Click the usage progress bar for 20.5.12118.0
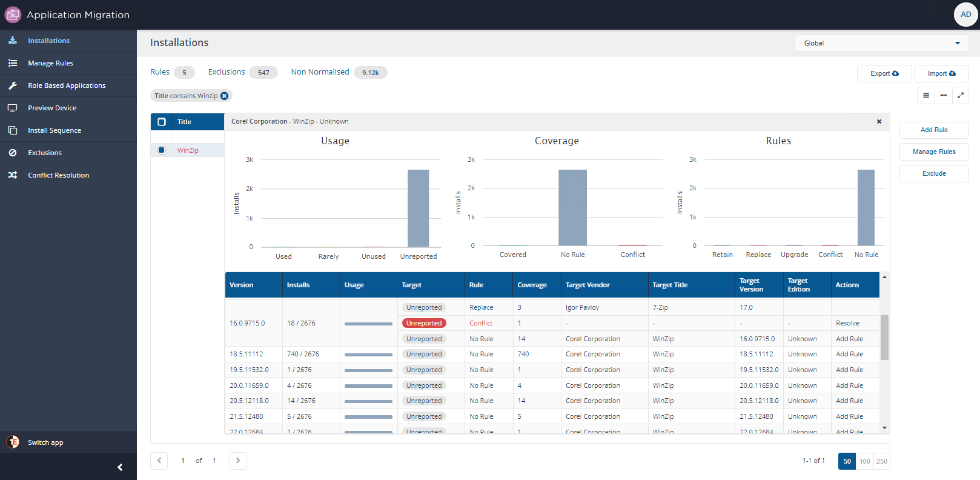 pyautogui.click(x=368, y=401)
